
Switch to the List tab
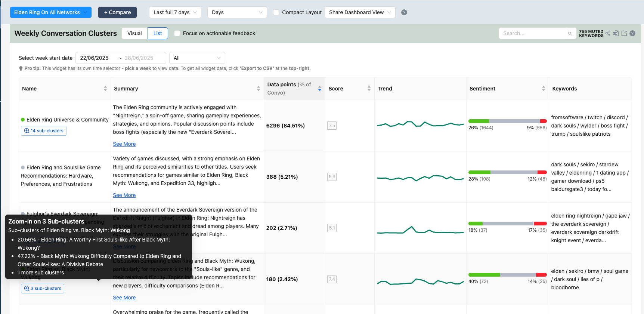[x=158, y=33]
